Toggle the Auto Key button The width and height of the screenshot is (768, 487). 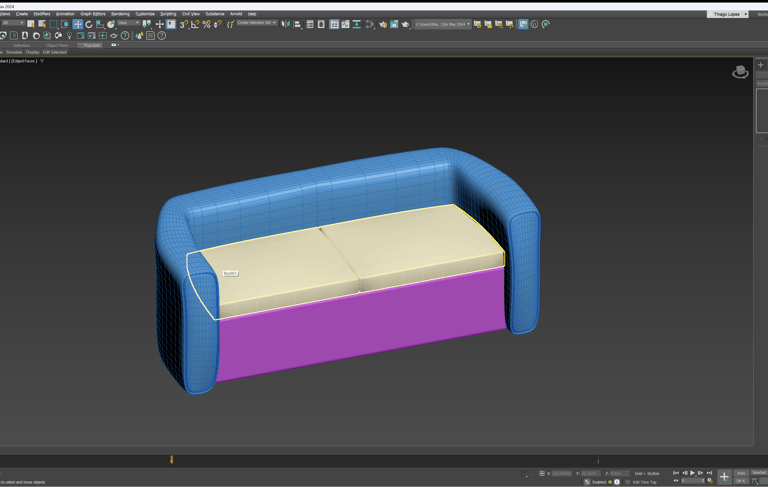[741, 473]
